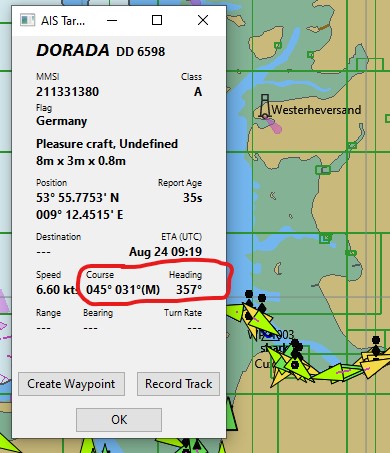Maximize the AIS Target Query window

coord(157,20)
